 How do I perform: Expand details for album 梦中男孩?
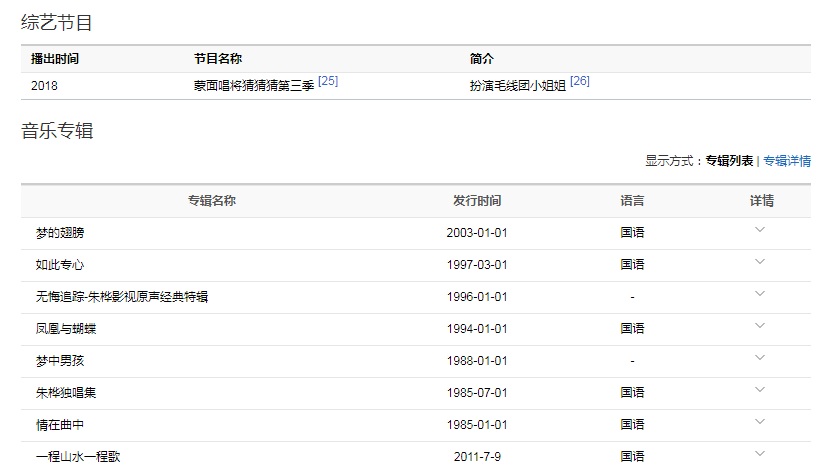760,358
